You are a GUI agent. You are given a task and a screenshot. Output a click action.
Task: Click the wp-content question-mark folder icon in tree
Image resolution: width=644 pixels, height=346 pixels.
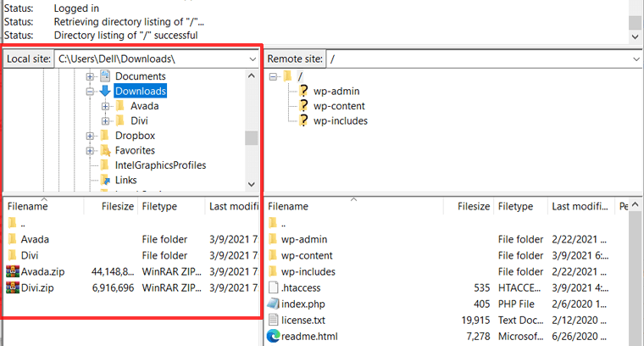[x=304, y=106]
